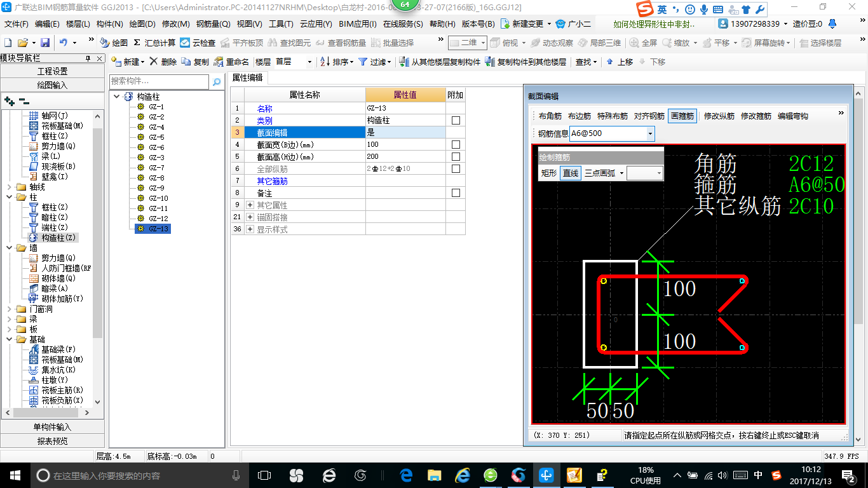
Task: Open Edge browser in the taskbar
Action: (406, 475)
